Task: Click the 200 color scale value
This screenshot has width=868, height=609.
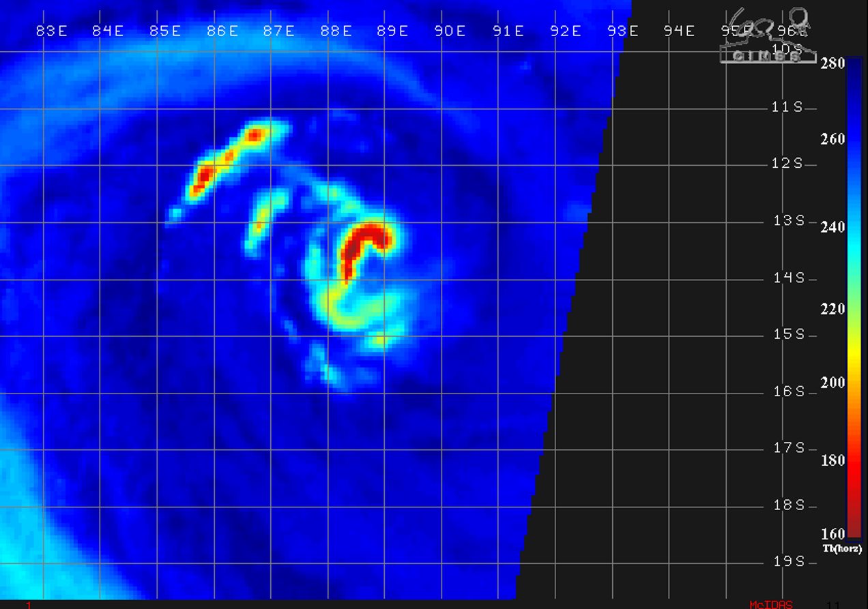Action: point(833,383)
